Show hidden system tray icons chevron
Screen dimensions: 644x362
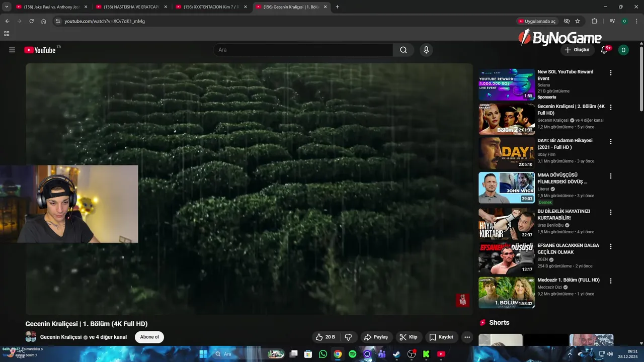pos(570,354)
